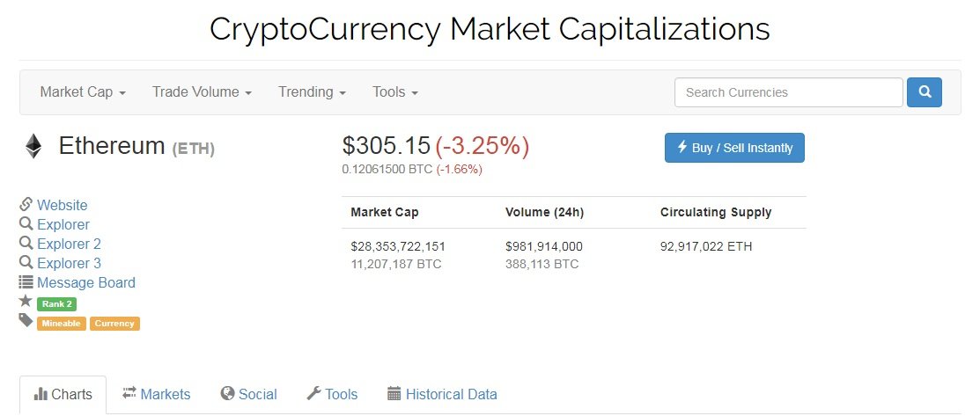Click the chain icon beside Website
Screen dimensions: 980x416
(x=26, y=204)
